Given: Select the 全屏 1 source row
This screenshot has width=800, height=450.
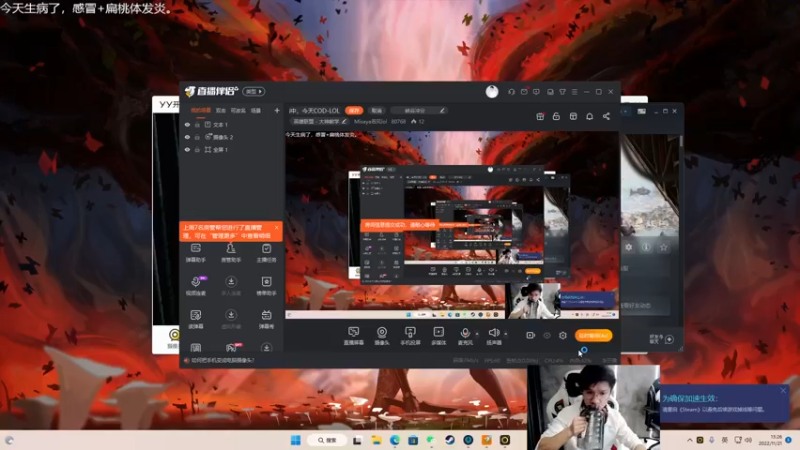Looking at the screenshot, I should [232, 149].
